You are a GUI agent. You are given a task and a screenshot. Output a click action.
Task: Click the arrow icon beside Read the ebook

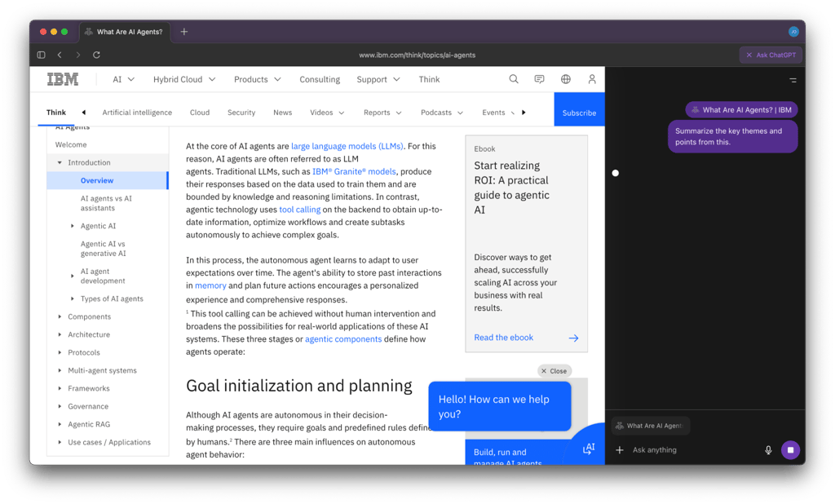pyautogui.click(x=573, y=338)
